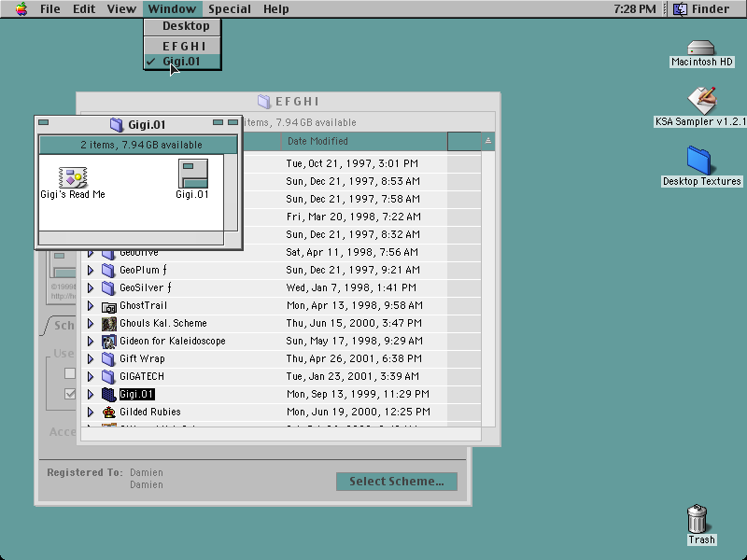Click the GeoSilver ƒ folder icon

coord(108,288)
